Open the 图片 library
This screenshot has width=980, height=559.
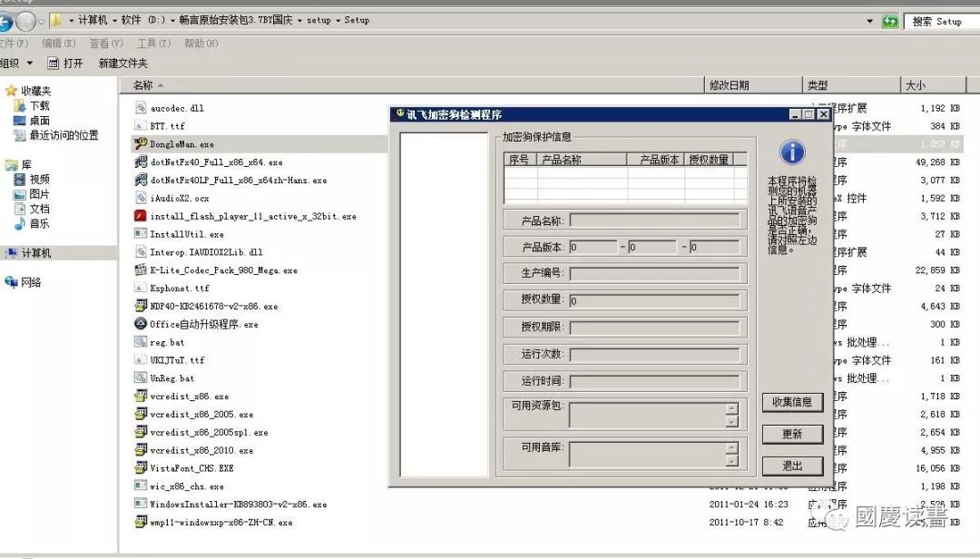click(39, 194)
